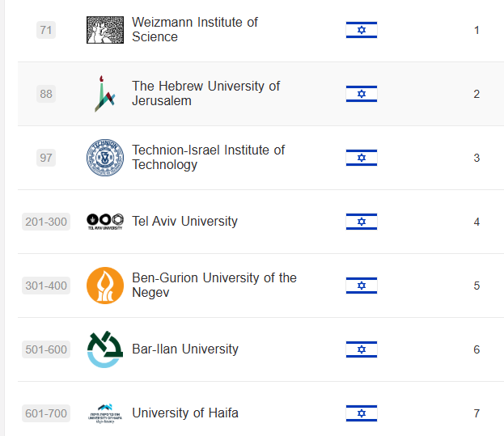Click the University of Haifa logo
This screenshot has width=504, height=436.
105,413
